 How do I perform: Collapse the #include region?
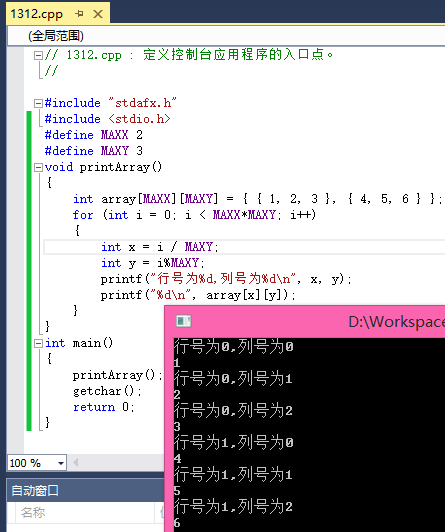(38, 103)
